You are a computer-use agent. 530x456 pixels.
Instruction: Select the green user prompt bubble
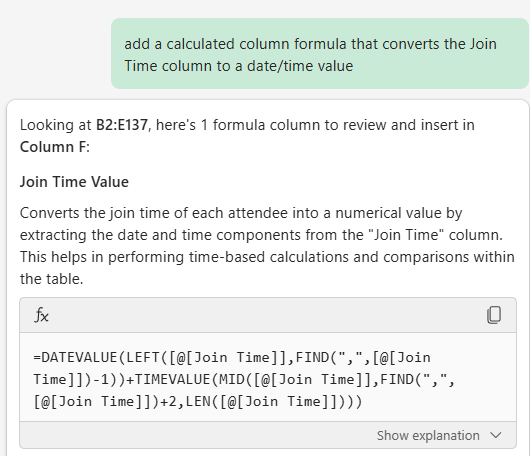[x=320, y=54]
